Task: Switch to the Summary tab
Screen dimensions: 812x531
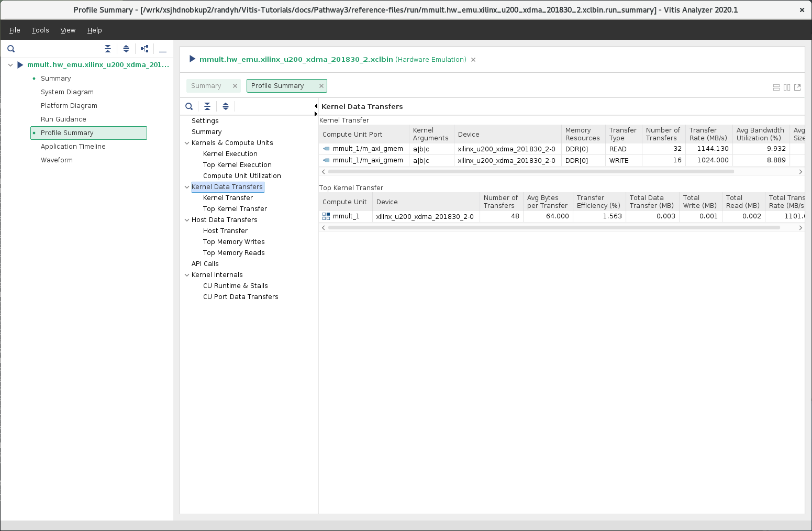Action: 206,86
